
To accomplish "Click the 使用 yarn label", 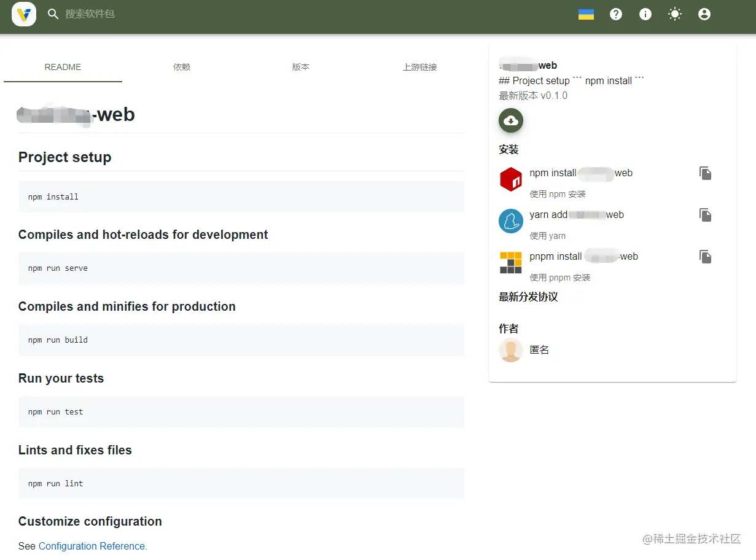I will click(x=548, y=236).
